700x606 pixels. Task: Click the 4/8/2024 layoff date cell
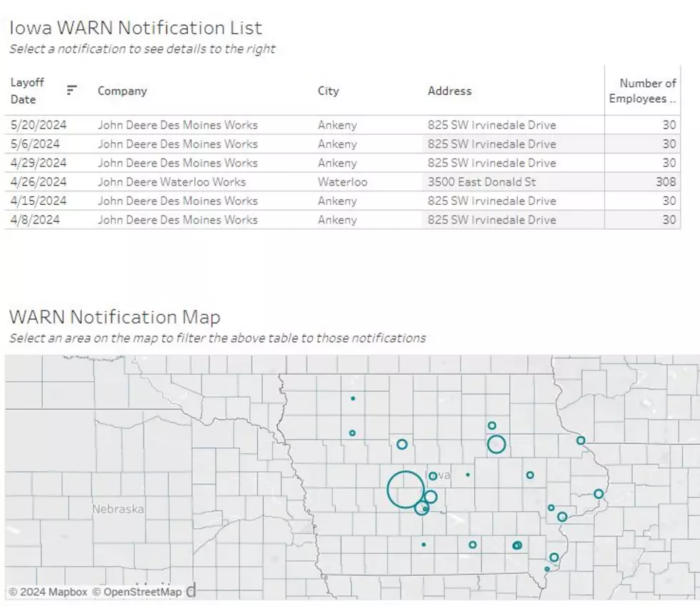pos(35,220)
